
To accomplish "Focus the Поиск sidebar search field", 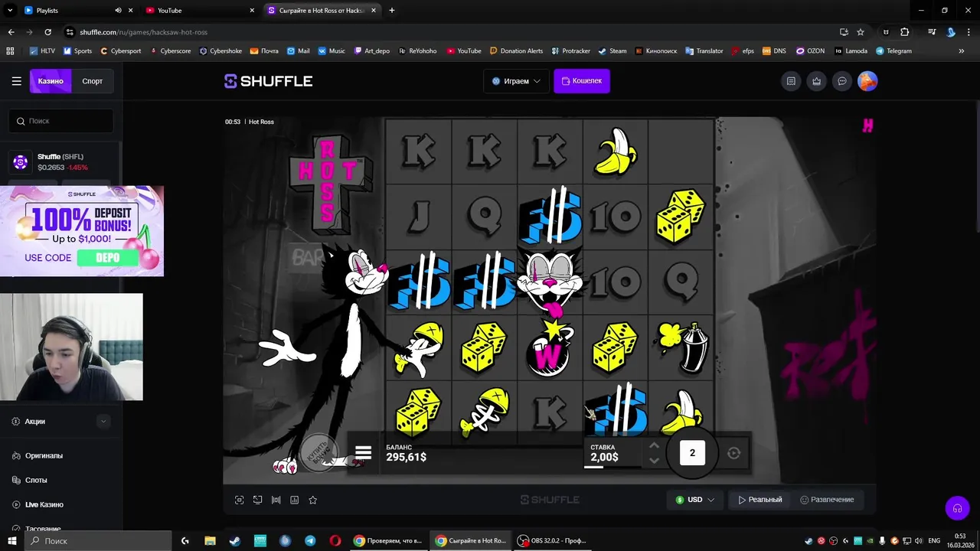I will pos(61,121).
